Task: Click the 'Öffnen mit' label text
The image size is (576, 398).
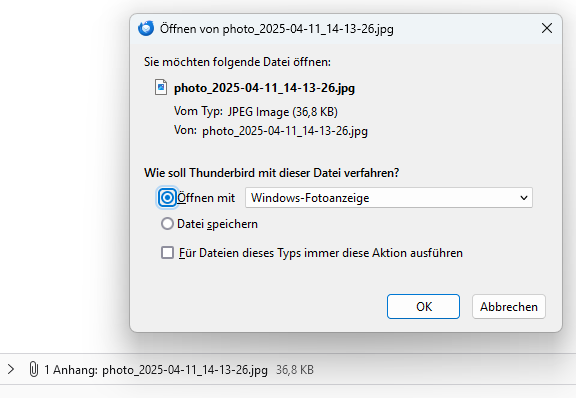Action: coord(206,198)
